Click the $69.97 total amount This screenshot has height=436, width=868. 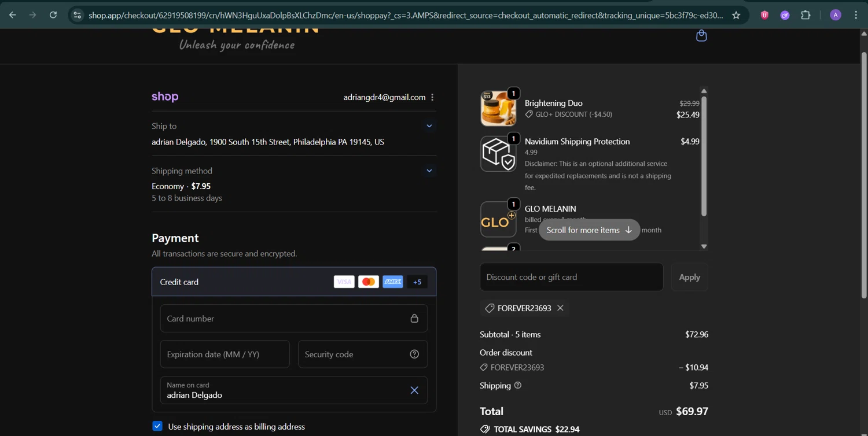click(692, 411)
